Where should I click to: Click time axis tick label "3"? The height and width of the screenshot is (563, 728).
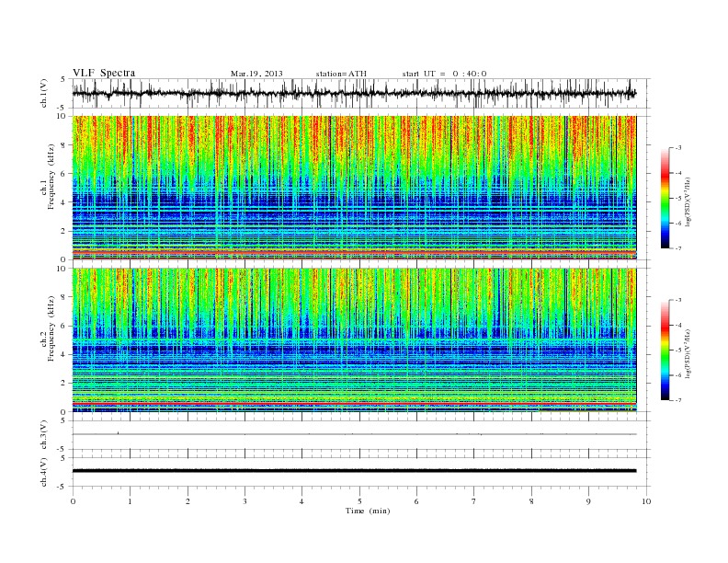(x=245, y=501)
